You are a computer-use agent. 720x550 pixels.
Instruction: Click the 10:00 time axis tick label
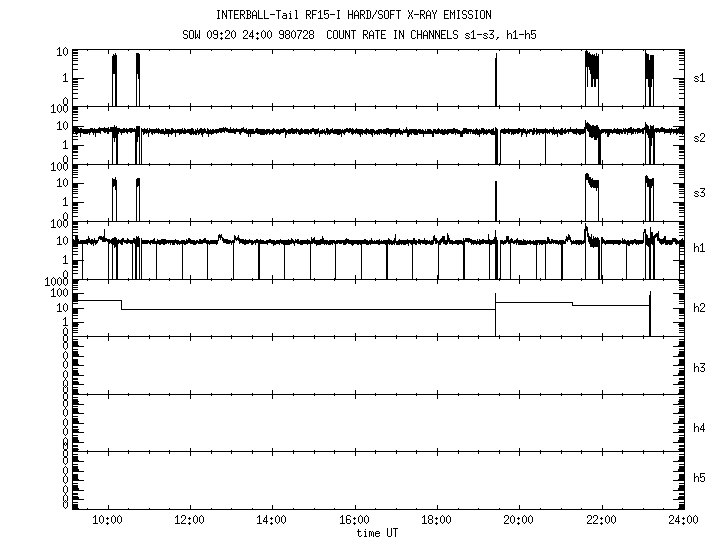point(107,520)
